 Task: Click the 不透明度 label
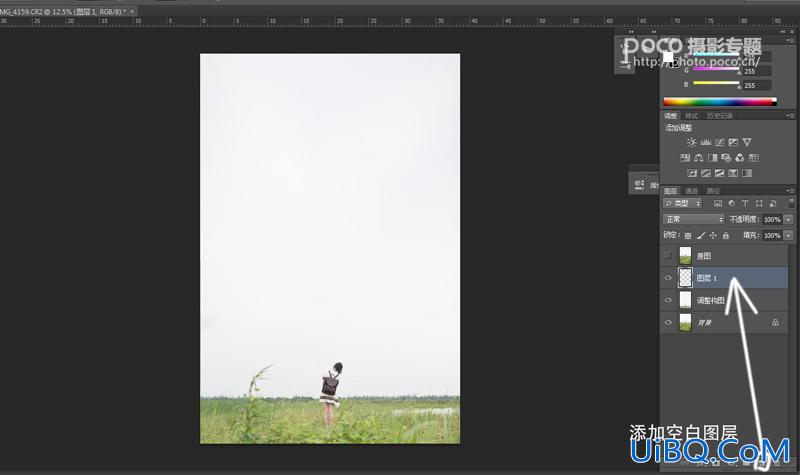(744, 219)
